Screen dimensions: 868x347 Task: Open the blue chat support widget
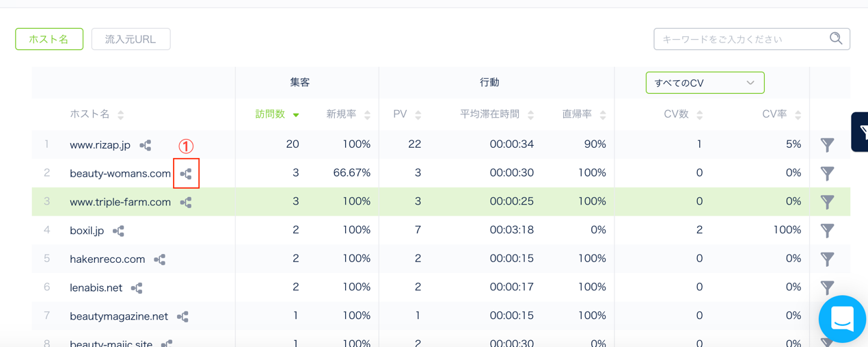842,318
